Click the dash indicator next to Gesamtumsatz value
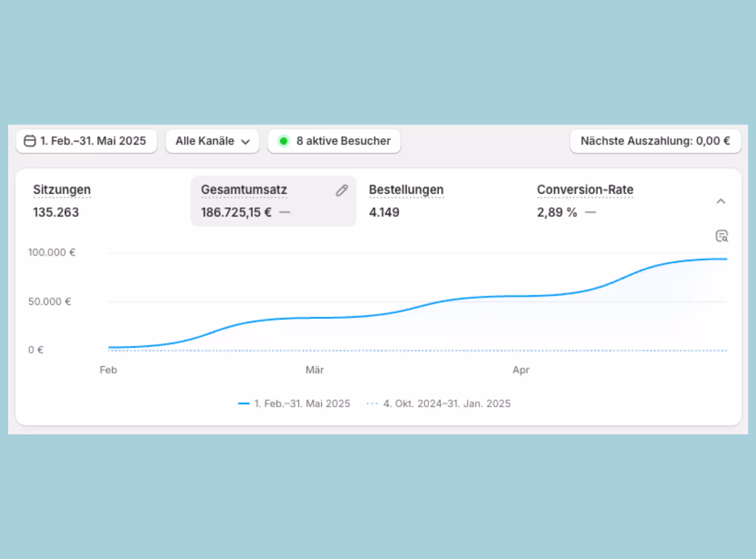 (x=285, y=213)
